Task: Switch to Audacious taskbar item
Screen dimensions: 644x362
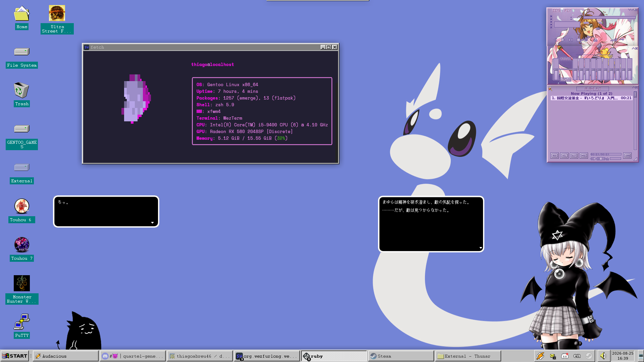Action: 66,356
